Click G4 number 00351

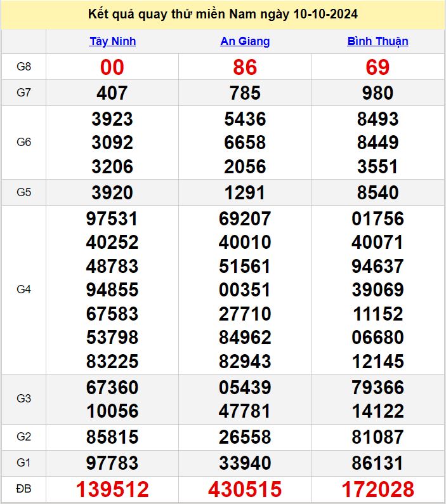pos(245,290)
